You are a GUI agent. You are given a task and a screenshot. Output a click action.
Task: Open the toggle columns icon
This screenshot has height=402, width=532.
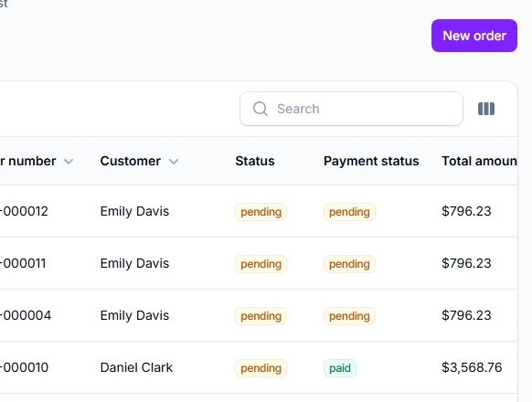[486, 109]
